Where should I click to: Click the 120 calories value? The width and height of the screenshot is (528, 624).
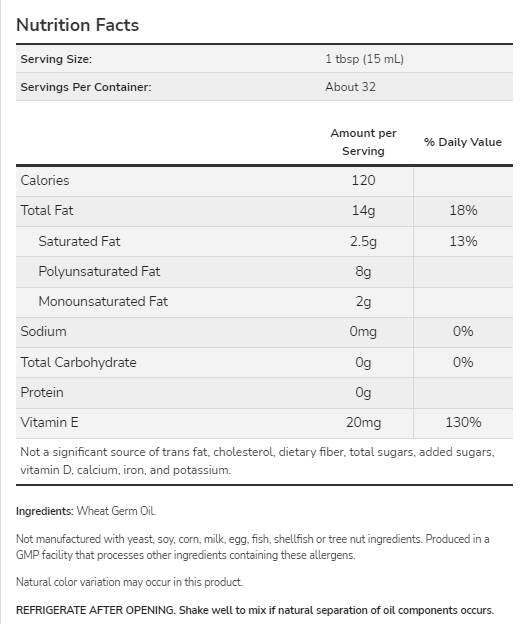[363, 180]
